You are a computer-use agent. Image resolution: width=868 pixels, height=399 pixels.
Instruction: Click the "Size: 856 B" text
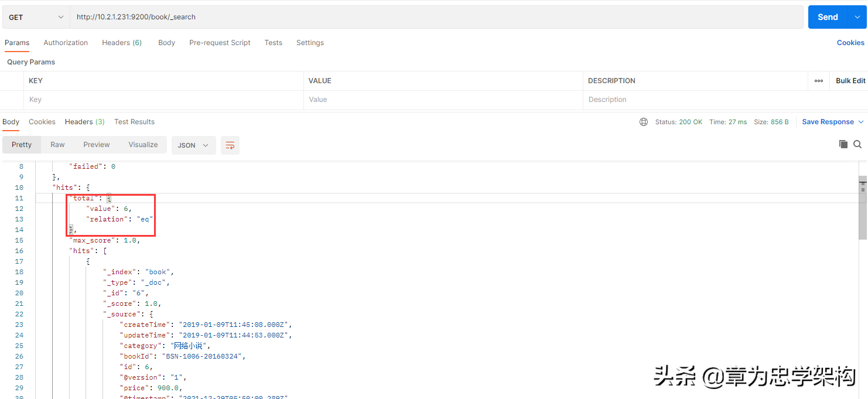tap(771, 122)
